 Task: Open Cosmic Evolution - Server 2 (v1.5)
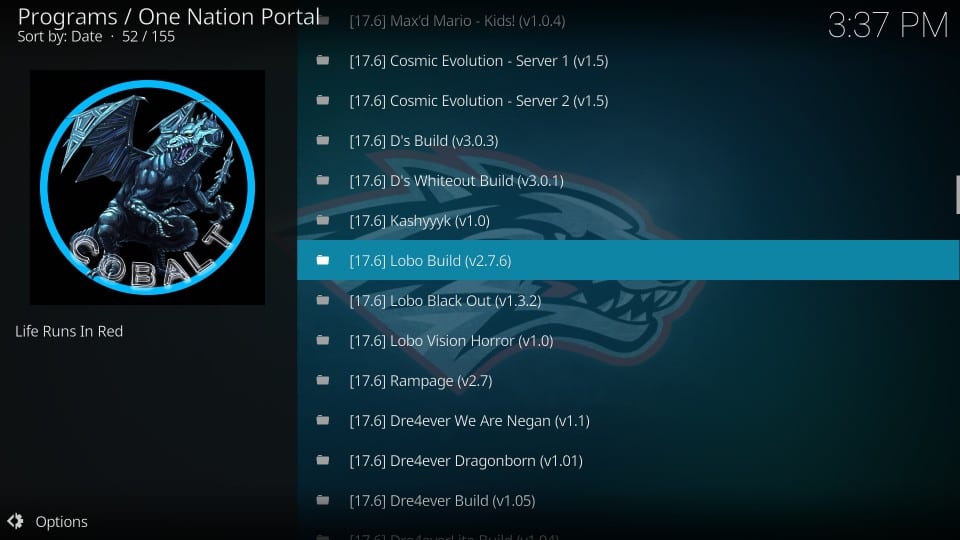point(628,100)
